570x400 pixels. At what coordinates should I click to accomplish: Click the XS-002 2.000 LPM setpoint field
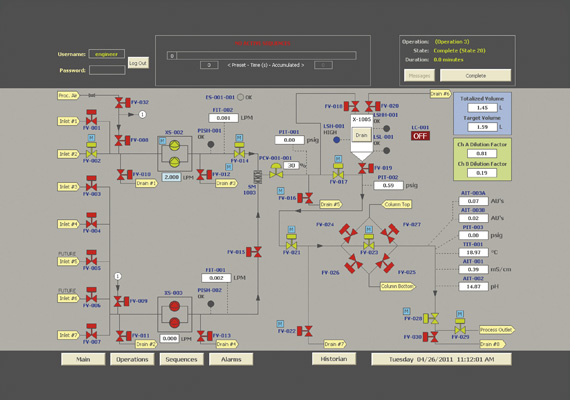click(x=171, y=177)
